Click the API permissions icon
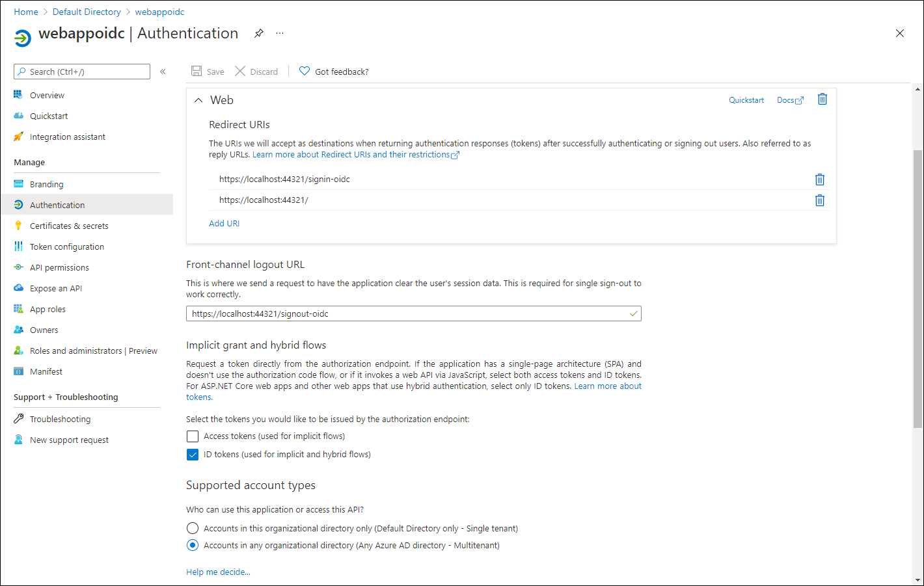This screenshot has height=586, width=924. 18,267
